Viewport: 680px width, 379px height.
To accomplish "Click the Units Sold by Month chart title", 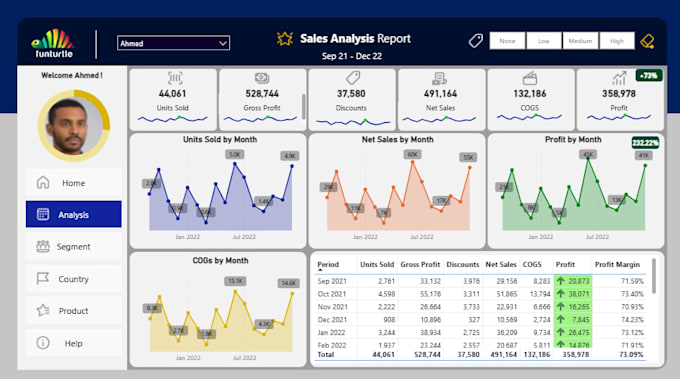I will coord(220,139).
